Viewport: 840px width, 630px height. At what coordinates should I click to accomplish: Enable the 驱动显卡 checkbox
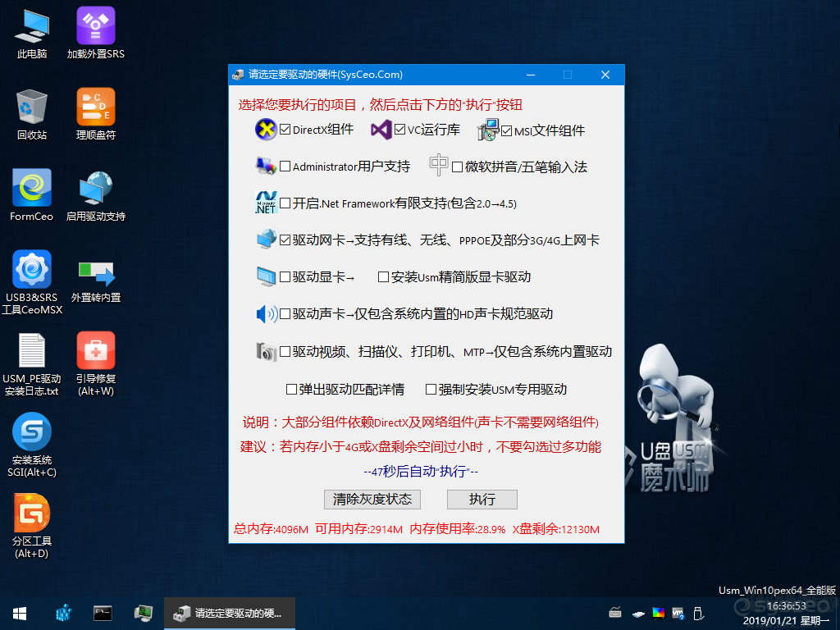click(x=283, y=276)
